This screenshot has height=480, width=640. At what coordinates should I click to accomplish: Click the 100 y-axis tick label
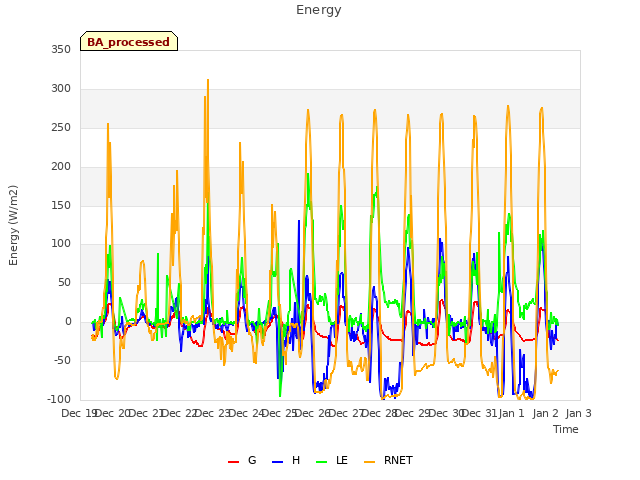(x=61, y=244)
